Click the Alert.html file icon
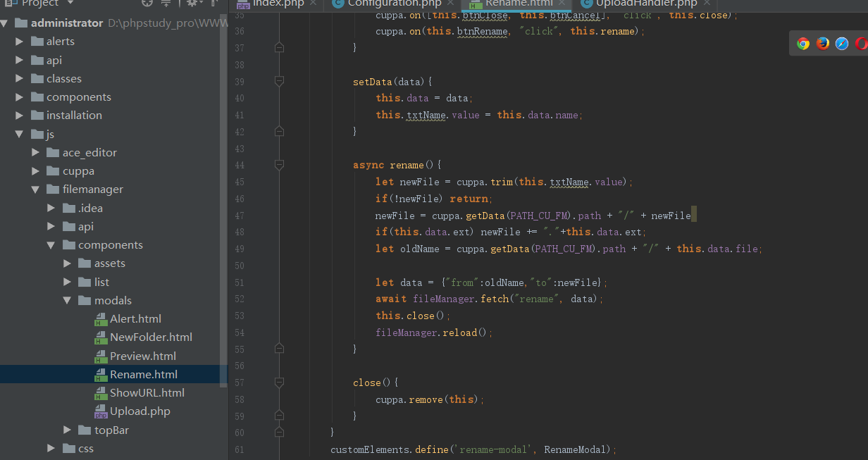 100,319
